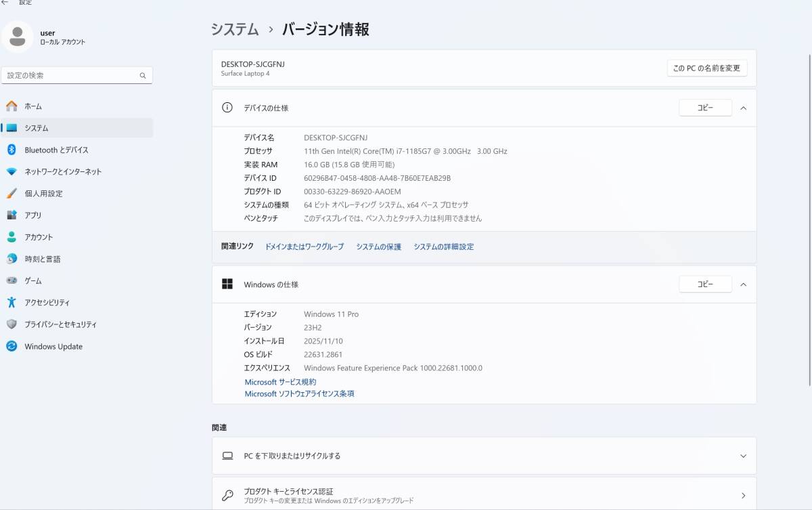Click the user ローカルアカウント name

(63, 37)
